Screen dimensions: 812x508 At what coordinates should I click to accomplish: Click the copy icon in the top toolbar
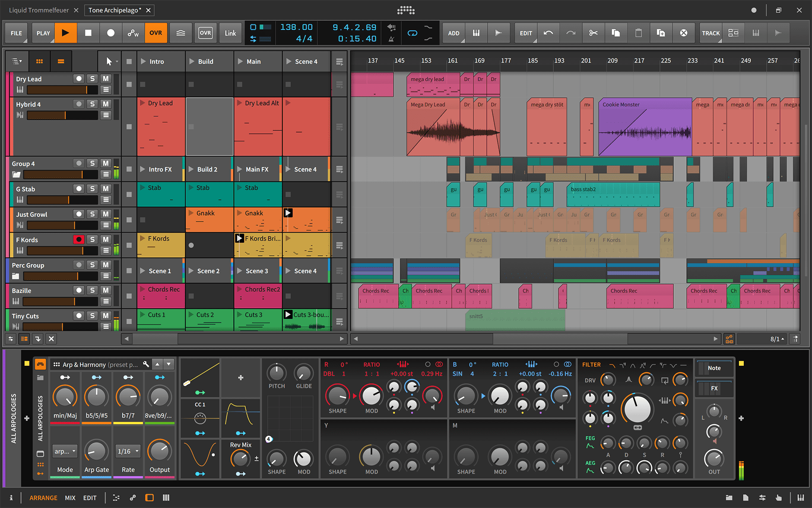coord(616,33)
